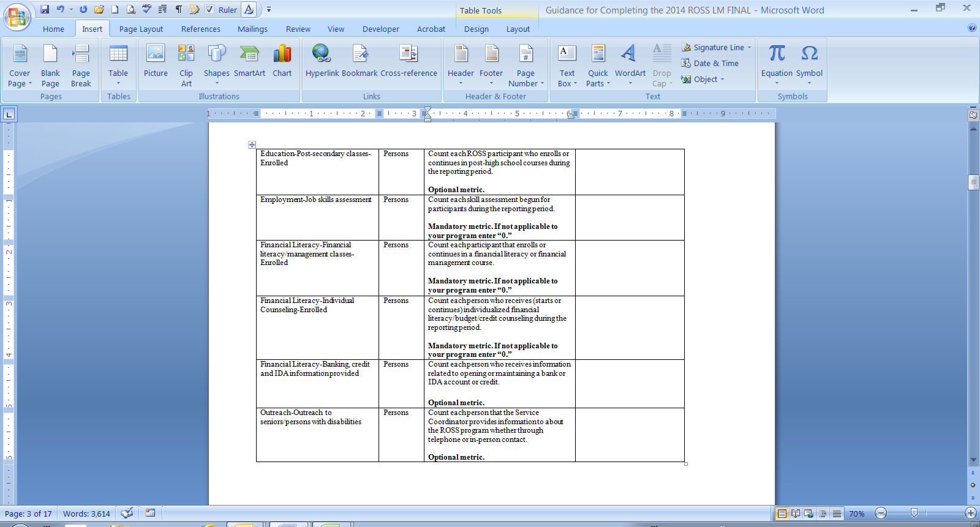Click the proofing errors status icon
This screenshot has height=527, width=980.
127,513
